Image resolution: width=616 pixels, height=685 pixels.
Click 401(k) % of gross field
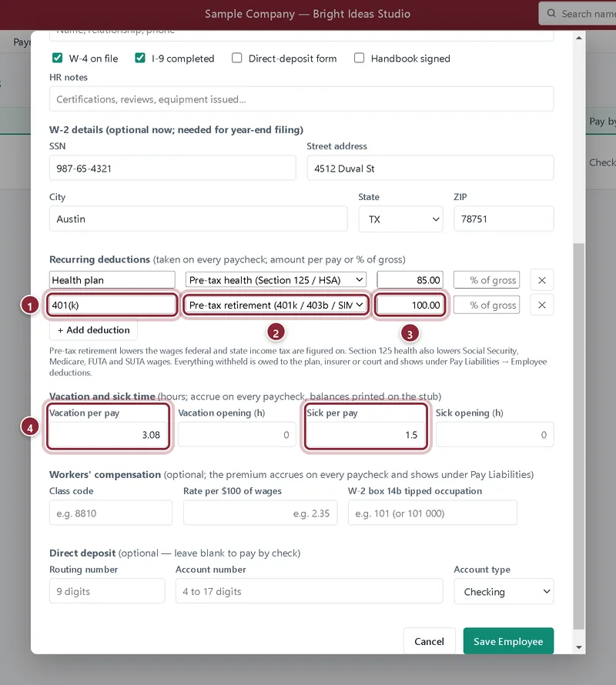[487, 305]
